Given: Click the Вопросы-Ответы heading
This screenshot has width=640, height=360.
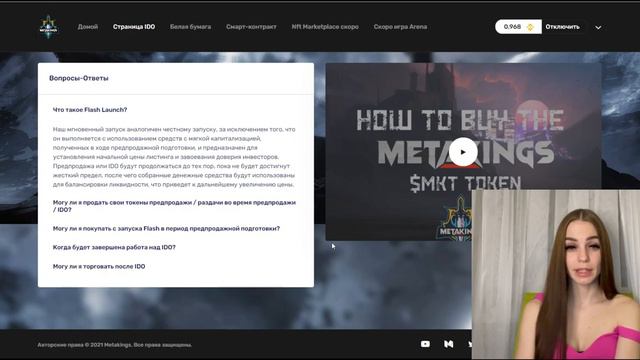Looking at the screenshot, I should pos(79,78).
